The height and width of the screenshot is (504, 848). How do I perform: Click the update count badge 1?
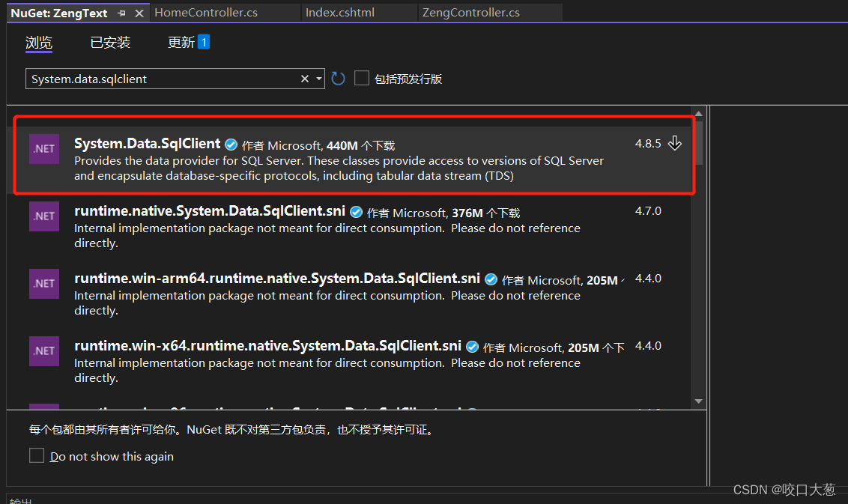tap(204, 42)
